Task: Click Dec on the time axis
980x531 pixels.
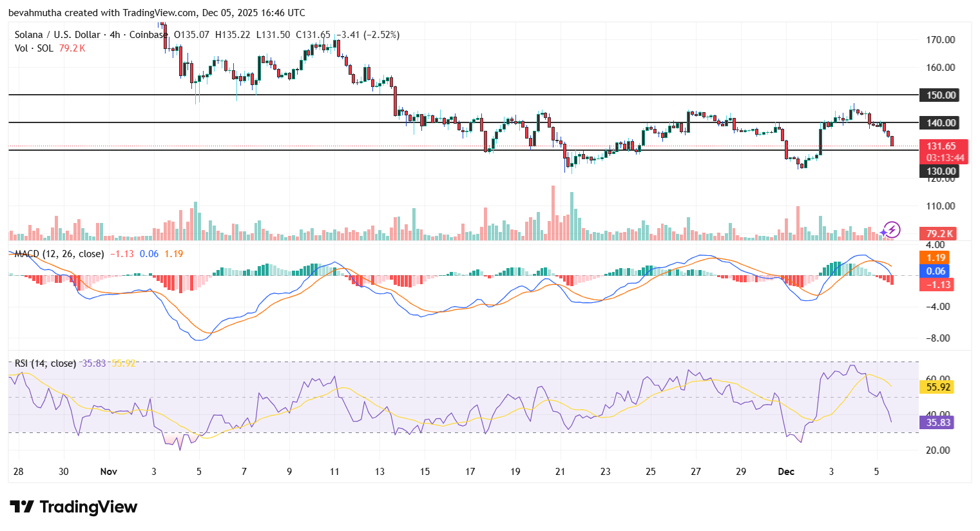Action: point(787,472)
